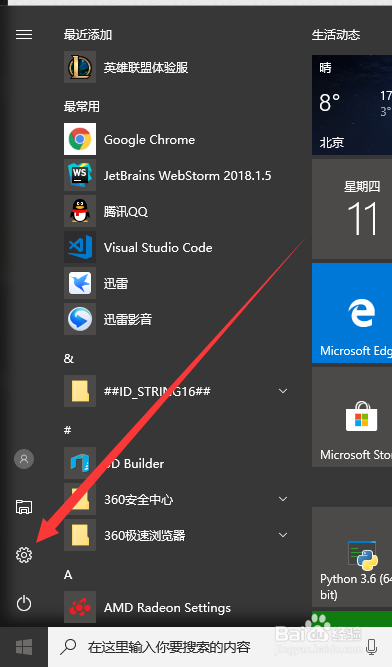Click the 英雄联盟体验服 entry text
The width and height of the screenshot is (392, 667).
[146, 68]
